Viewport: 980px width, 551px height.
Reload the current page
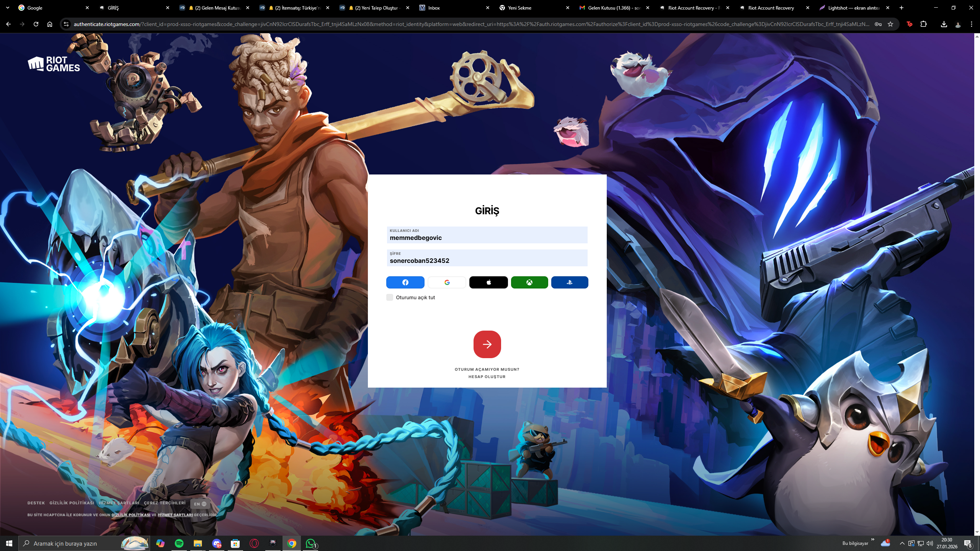coord(36,24)
